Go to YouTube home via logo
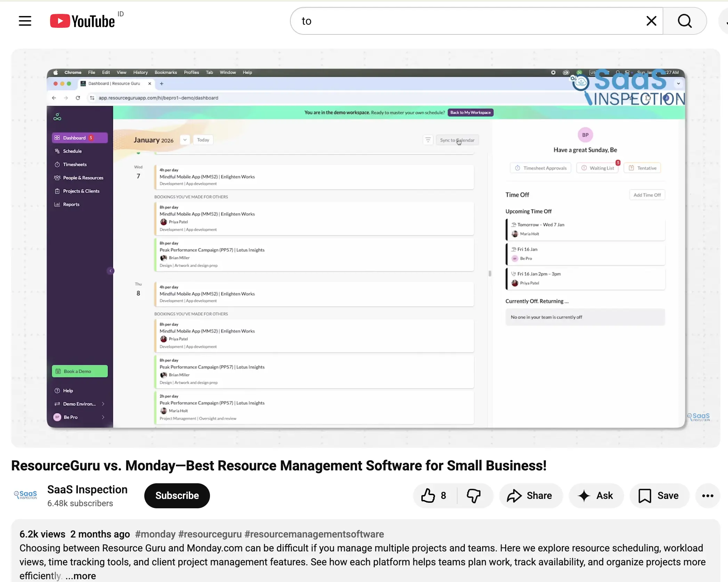 click(83, 21)
